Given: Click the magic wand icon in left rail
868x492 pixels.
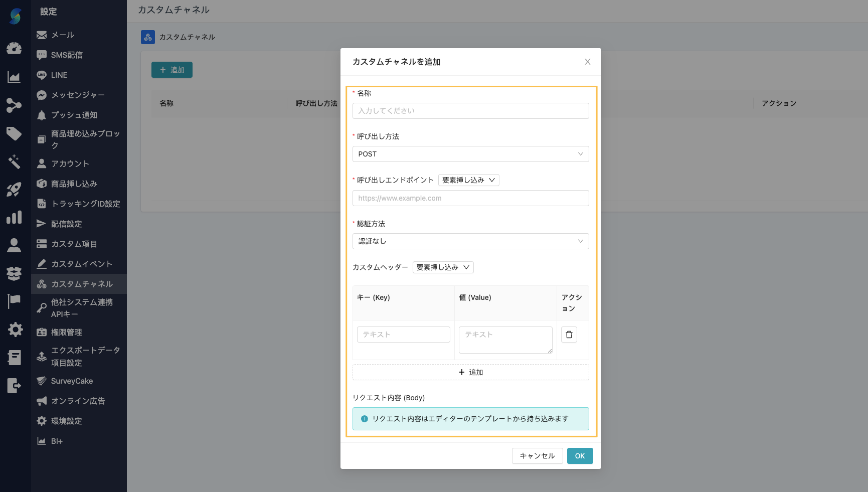Looking at the screenshot, I should click(x=14, y=161).
